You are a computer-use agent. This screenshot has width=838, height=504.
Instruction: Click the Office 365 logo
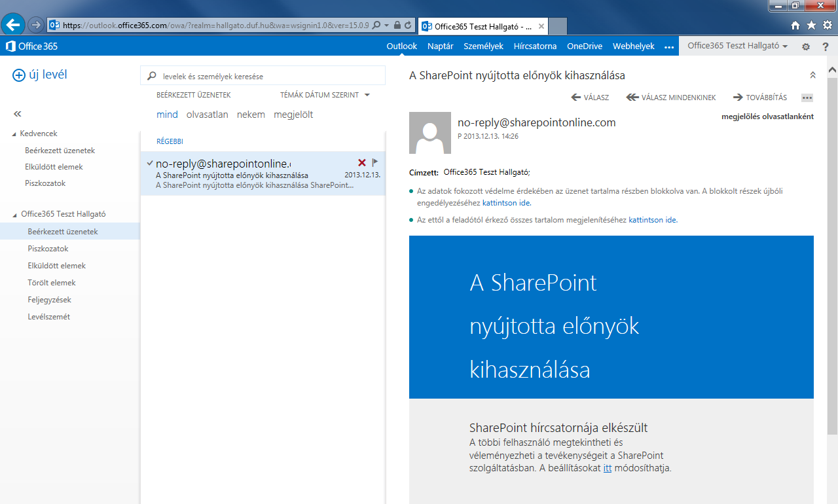point(31,46)
